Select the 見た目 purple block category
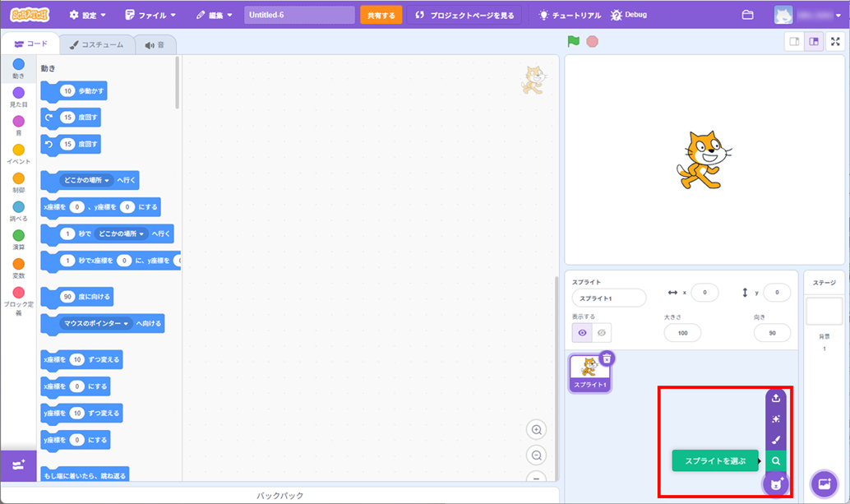 18,96
